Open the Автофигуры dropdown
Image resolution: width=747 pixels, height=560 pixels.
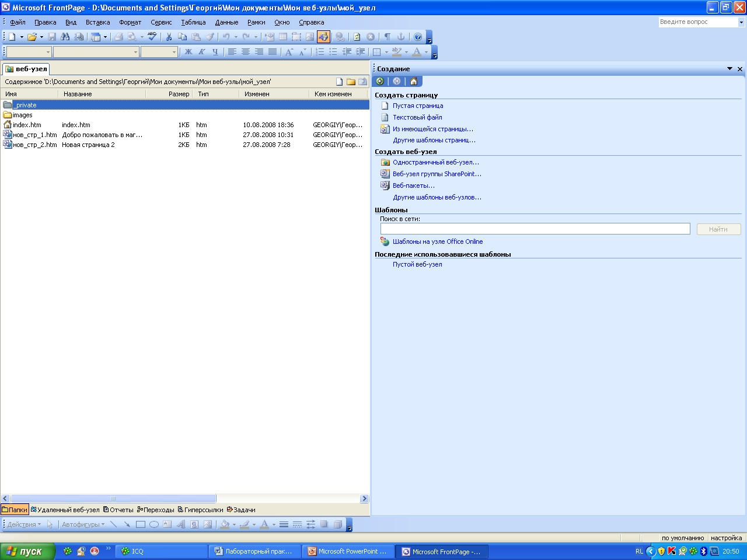83,524
